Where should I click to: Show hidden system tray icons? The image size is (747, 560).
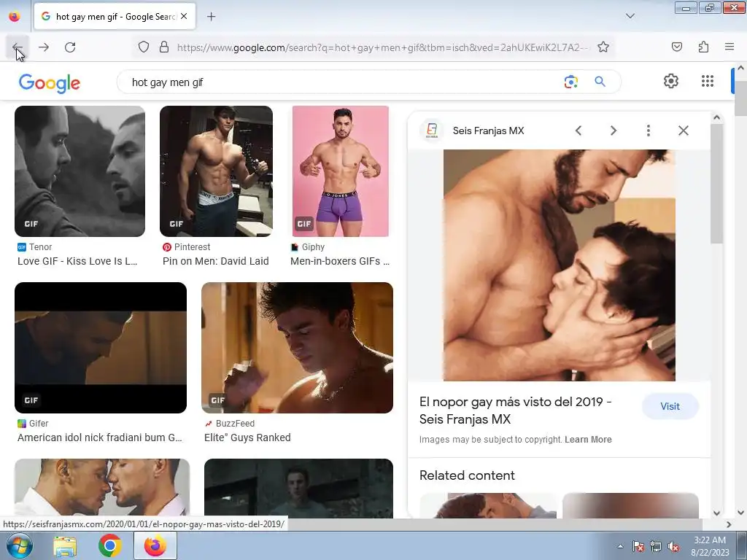click(x=620, y=546)
